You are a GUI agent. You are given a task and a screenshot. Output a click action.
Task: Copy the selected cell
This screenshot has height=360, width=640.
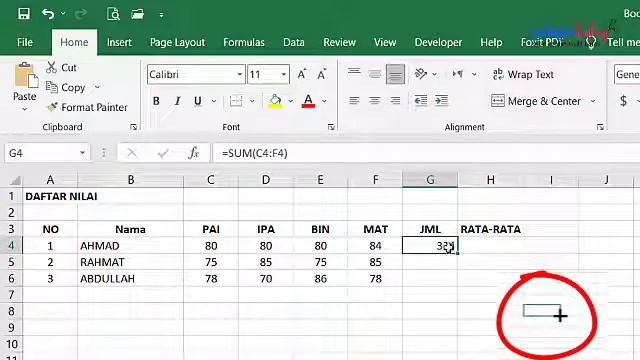point(66,87)
